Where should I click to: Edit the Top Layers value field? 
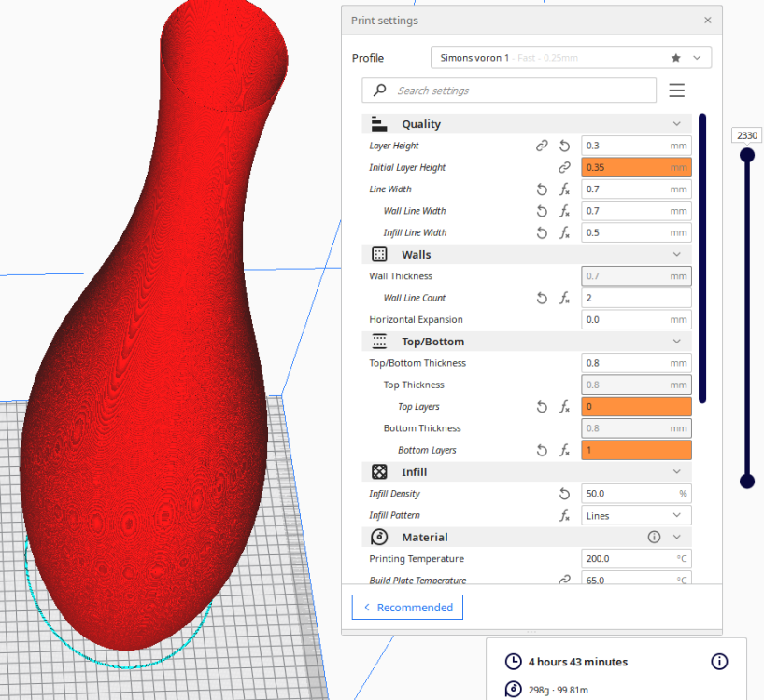pyautogui.click(x=636, y=407)
